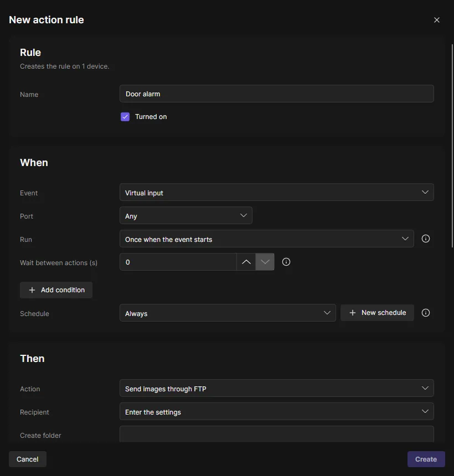The height and width of the screenshot is (476, 454).
Task: Open the Schedule dropdown set to Always
Action: 228,313
